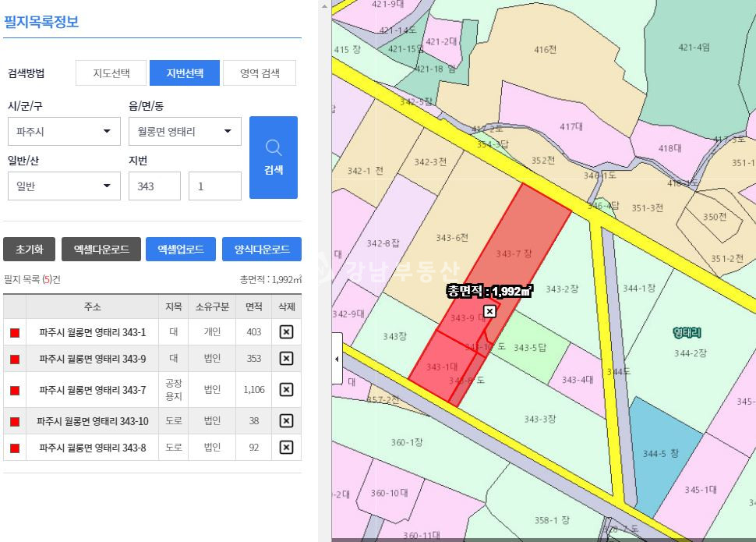Delete row 영태리 343-1 with X icon
The height and width of the screenshot is (542, 756).
click(286, 332)
